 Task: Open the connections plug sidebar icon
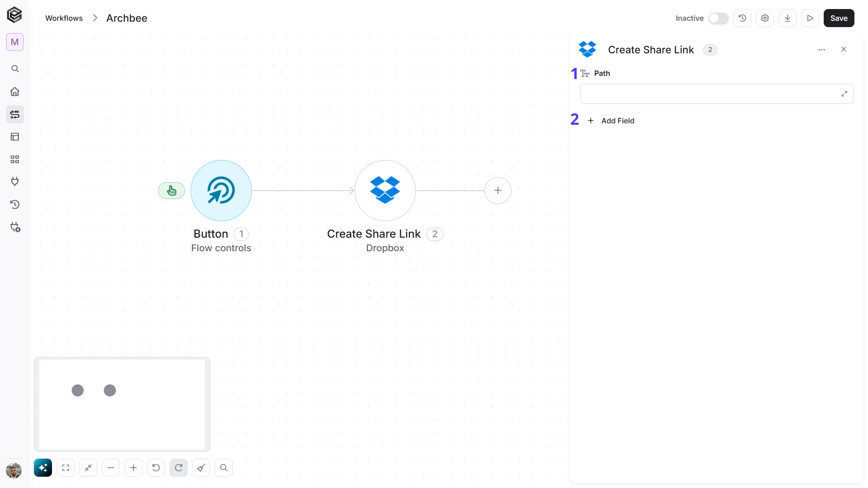pyautogui.click(x=15, y=182)
